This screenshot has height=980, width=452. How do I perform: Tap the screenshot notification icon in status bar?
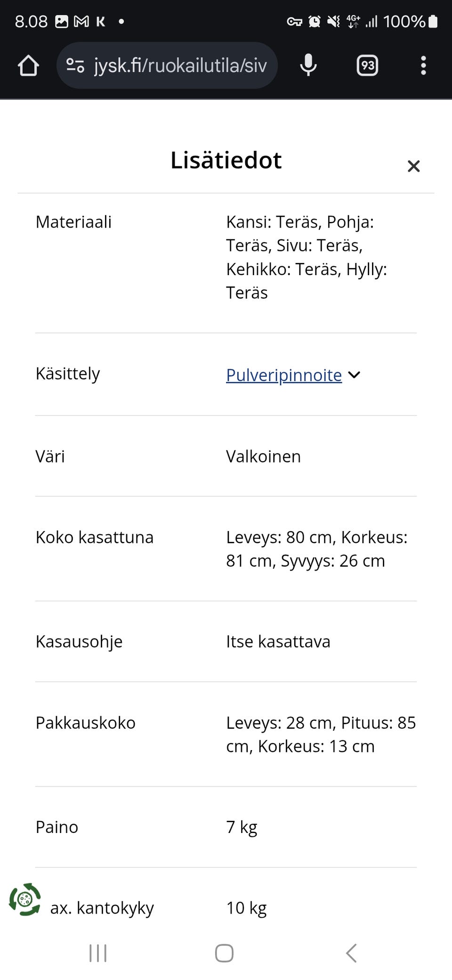tap(61, 21)
